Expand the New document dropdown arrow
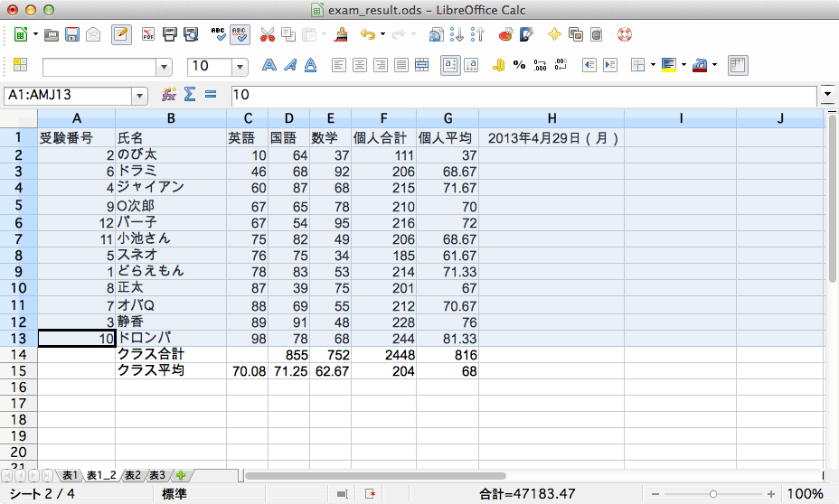Screen dimensions: 839x504 (35, 34)
